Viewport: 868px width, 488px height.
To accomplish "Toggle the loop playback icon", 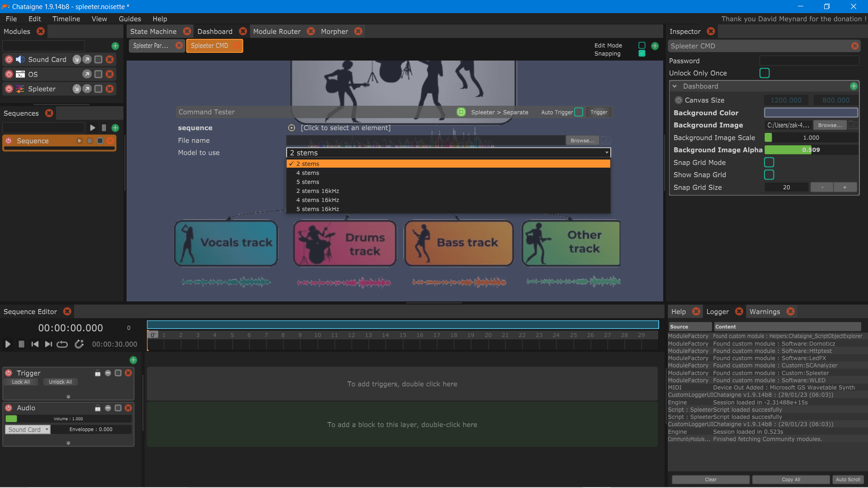I will pos(62,344).
